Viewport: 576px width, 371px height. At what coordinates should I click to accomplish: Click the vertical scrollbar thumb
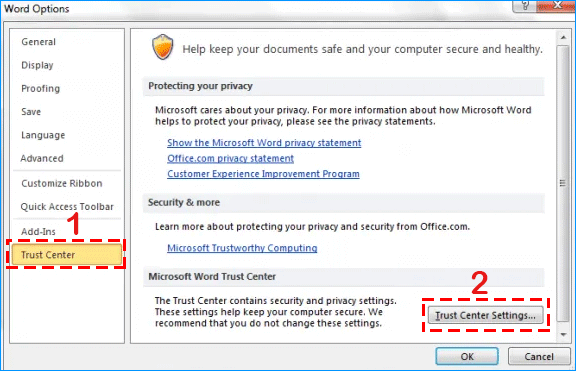pos(563,183)
